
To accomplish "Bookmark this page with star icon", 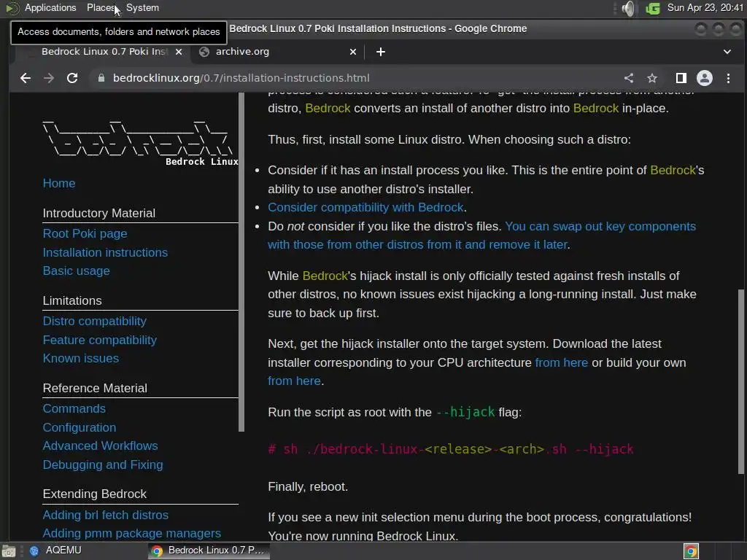I will pos(652,78).
